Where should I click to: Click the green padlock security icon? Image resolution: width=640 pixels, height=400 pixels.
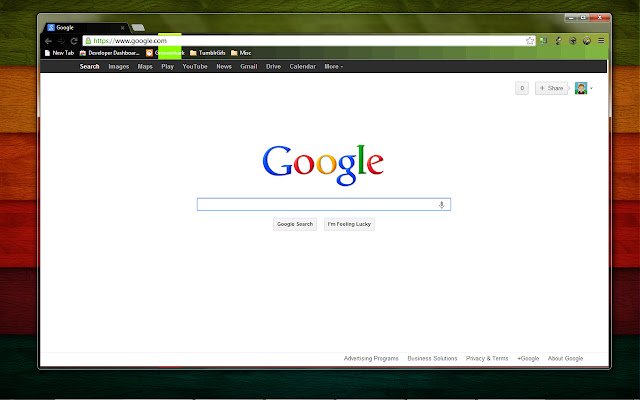(88, 40)
